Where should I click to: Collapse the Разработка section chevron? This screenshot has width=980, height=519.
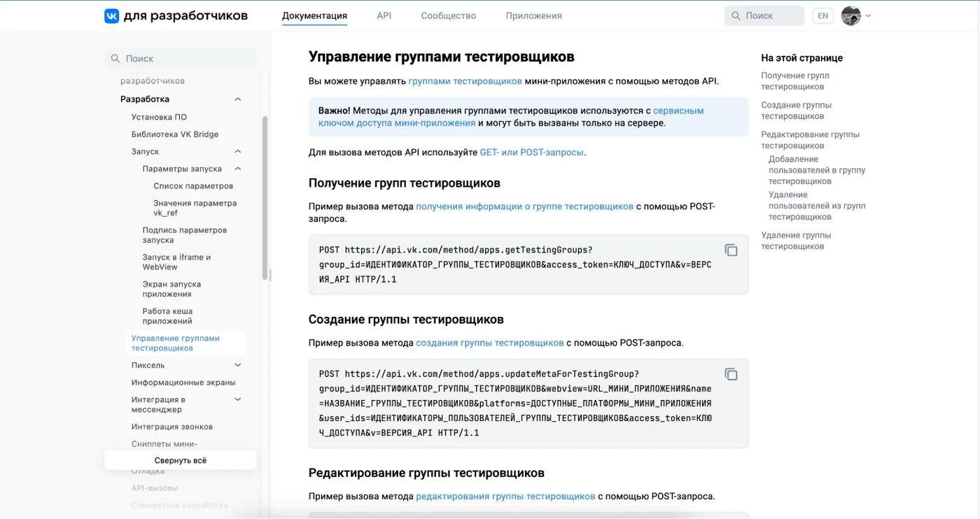click(x=237, y=99)
